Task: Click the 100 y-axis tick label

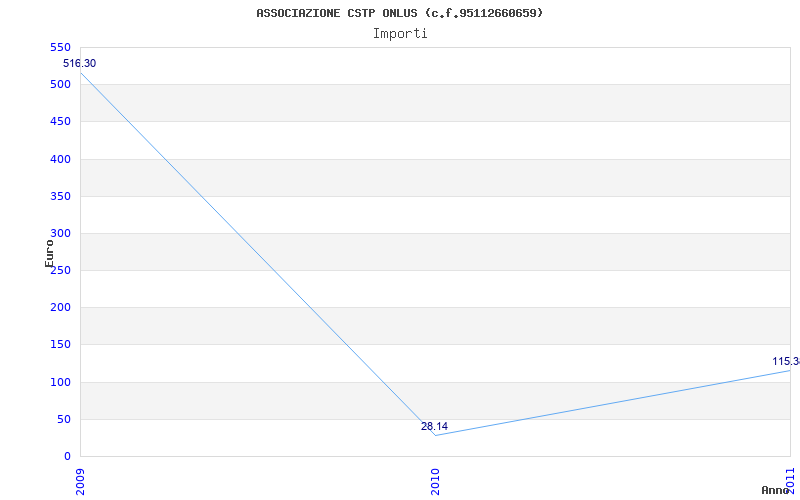Action: [x=60, y=382]
